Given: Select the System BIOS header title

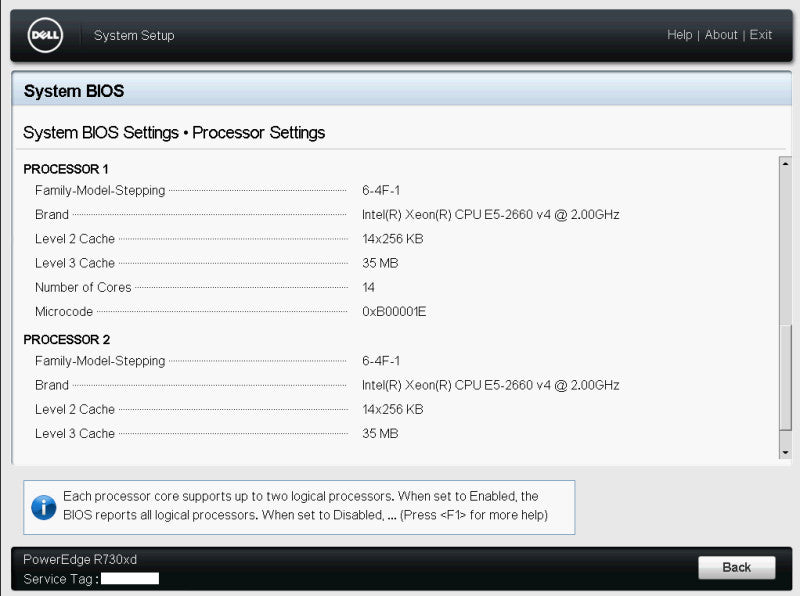Looking at the screenshot, I should pos(74,91).
